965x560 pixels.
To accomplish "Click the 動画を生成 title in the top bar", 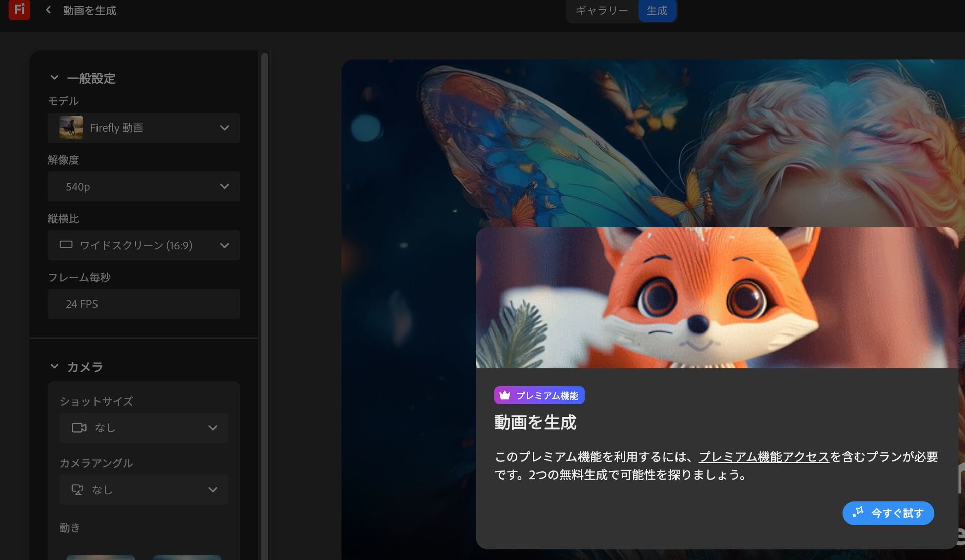I will pos(89,10).
